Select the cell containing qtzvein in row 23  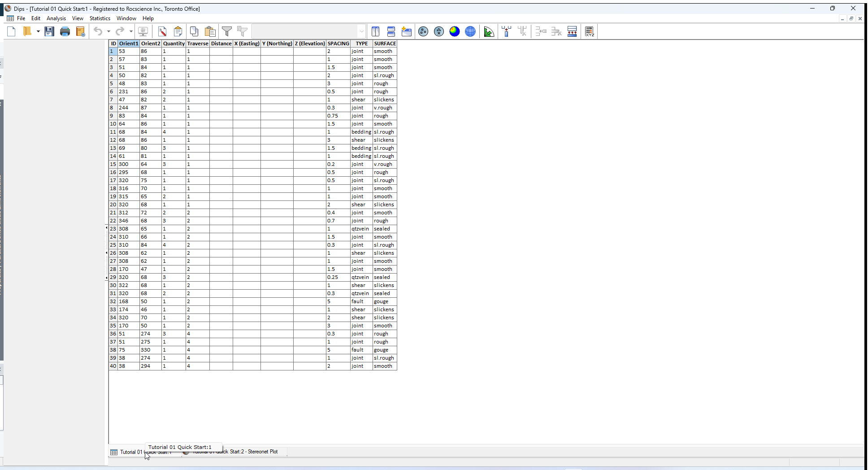(x=360, y=229)
